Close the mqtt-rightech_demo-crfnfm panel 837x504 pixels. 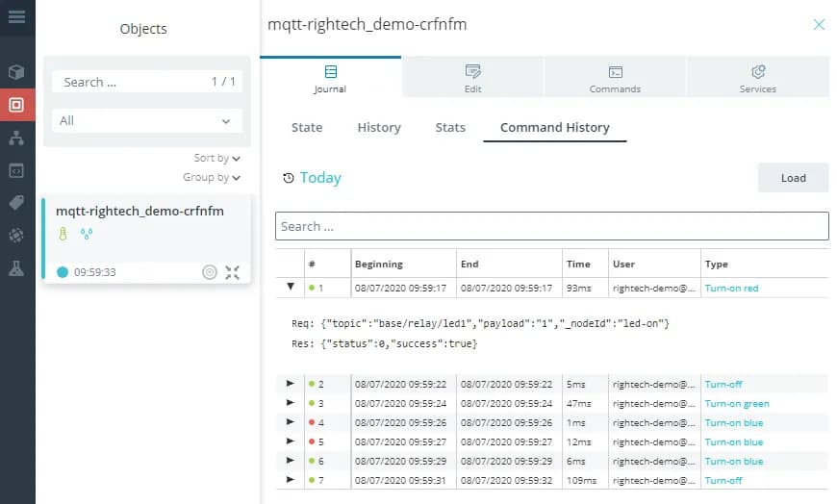(819, 25)
